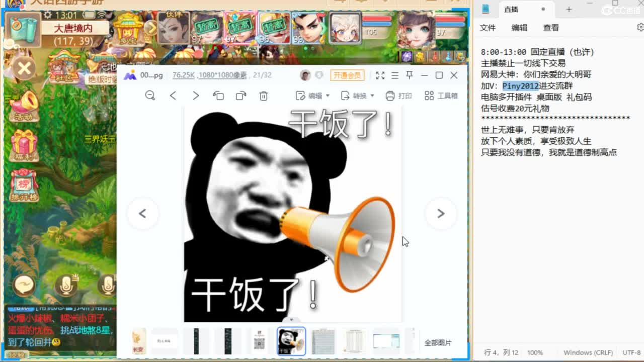
Task: Open the 转换 convert dropdown
Action: point(358,96)
